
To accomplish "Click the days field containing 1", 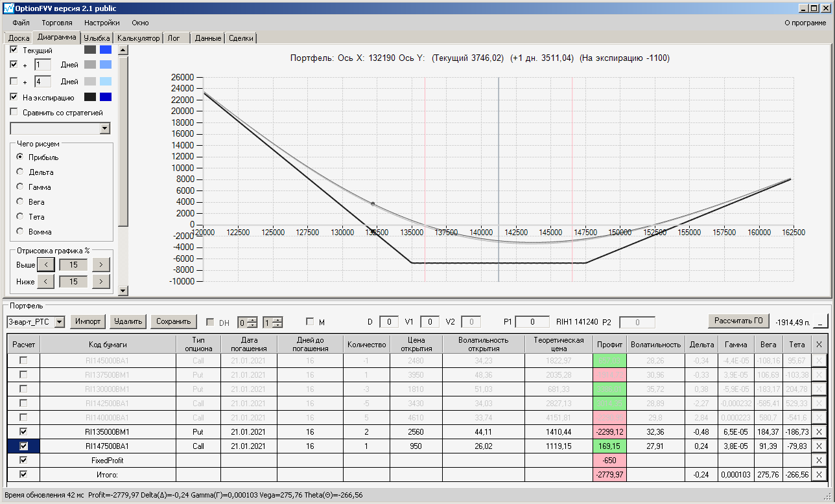I will 43,65.
